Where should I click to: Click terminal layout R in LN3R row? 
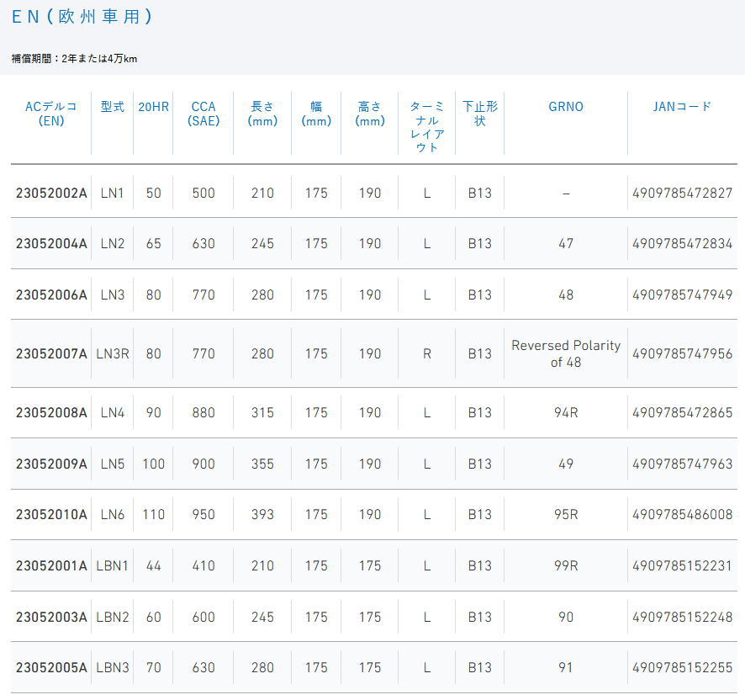(x=426, y=354)
